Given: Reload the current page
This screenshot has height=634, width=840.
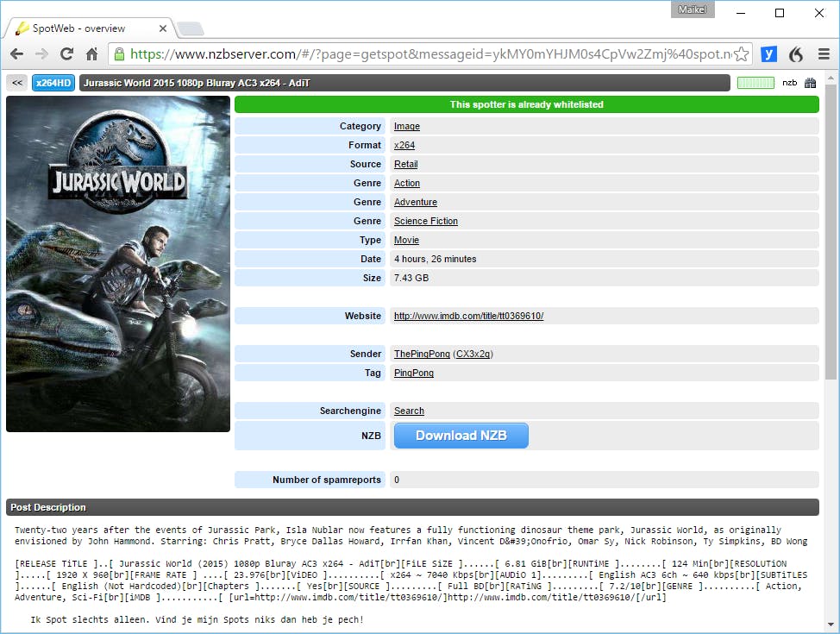Looking at the screenshot, I should click(66, 54).
